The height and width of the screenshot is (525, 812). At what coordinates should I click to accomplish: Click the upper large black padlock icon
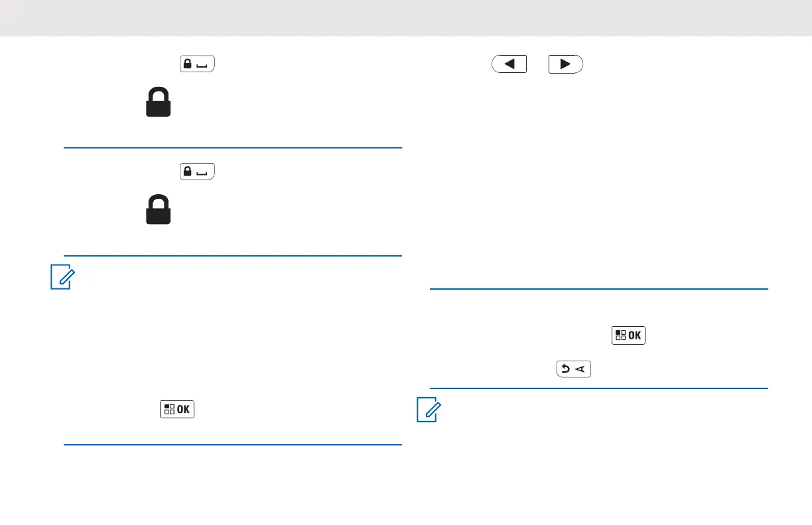pos(159,104)
